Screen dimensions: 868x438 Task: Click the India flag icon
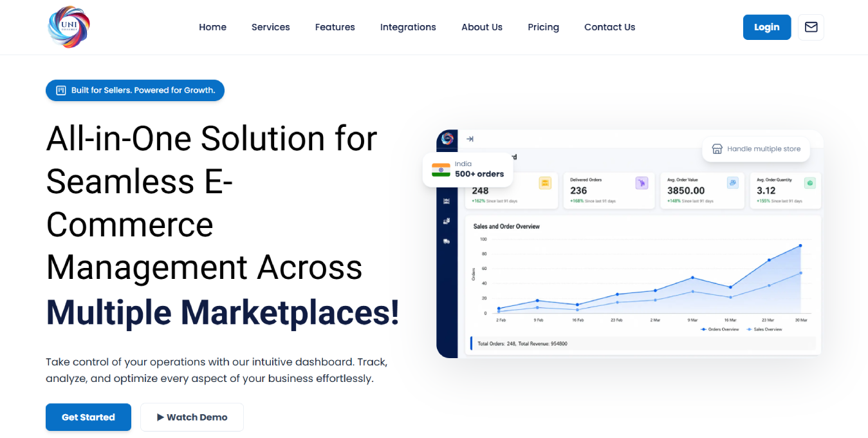[441, 169]
